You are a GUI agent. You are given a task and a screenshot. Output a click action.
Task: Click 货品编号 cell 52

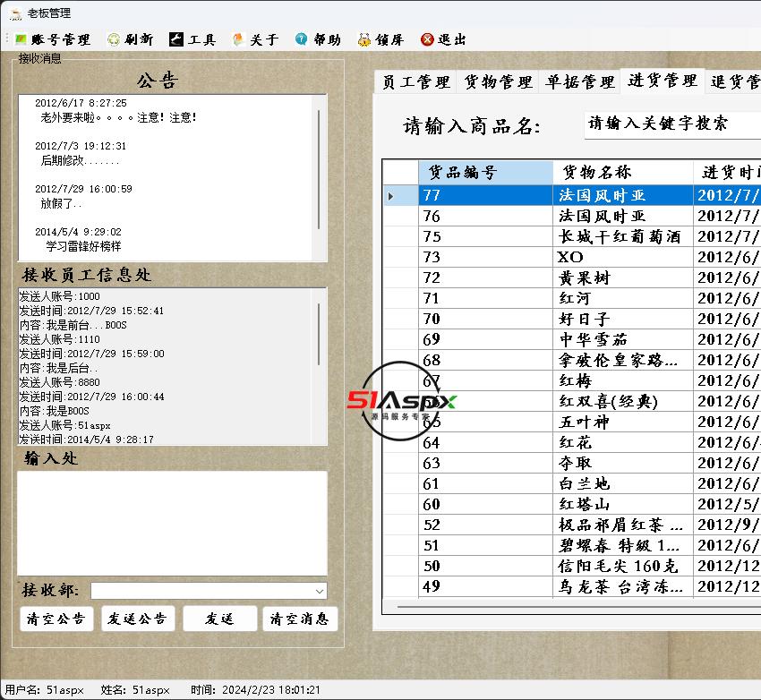[485, 525]
